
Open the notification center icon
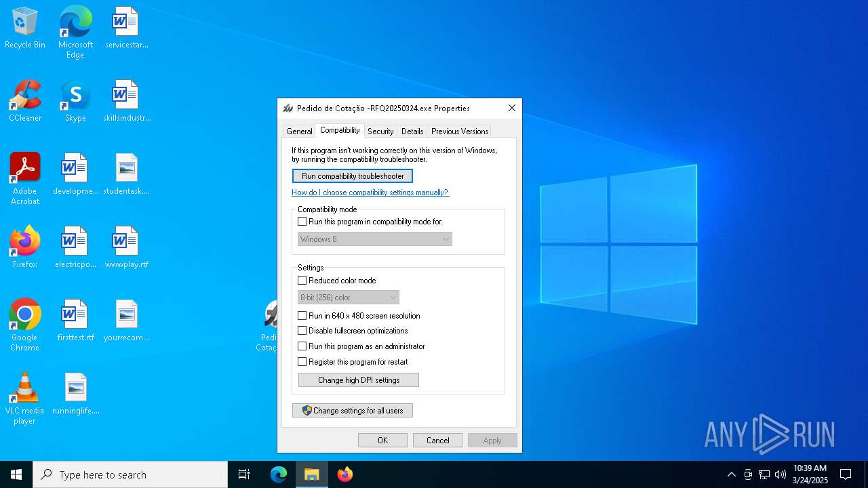coord(846,474)
